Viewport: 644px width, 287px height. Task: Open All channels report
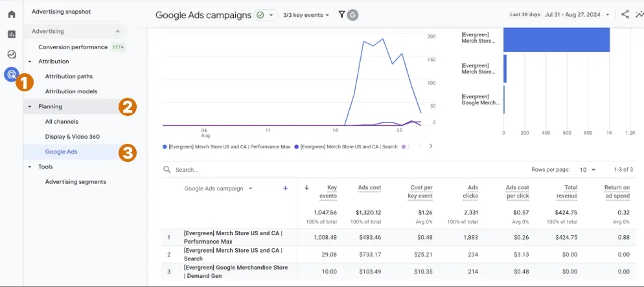62,122
